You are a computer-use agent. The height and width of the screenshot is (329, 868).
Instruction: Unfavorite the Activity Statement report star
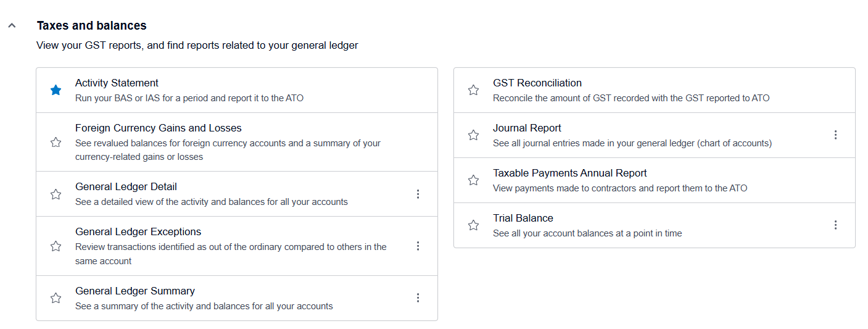tap(56, 90)
